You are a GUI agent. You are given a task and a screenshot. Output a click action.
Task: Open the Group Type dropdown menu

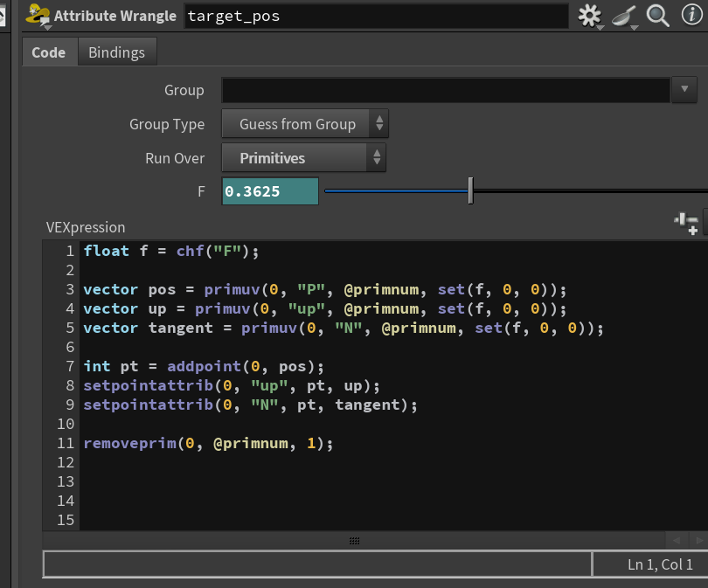pos(305,124)
